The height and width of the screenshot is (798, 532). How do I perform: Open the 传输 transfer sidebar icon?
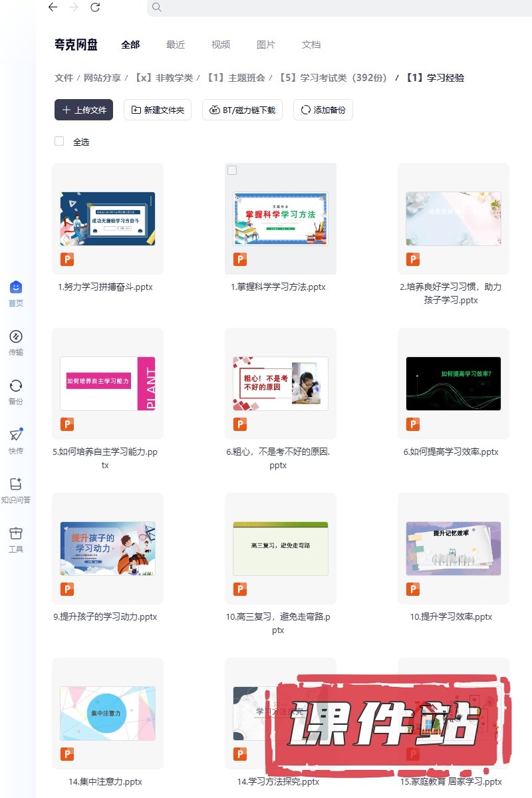coord(16,336)
